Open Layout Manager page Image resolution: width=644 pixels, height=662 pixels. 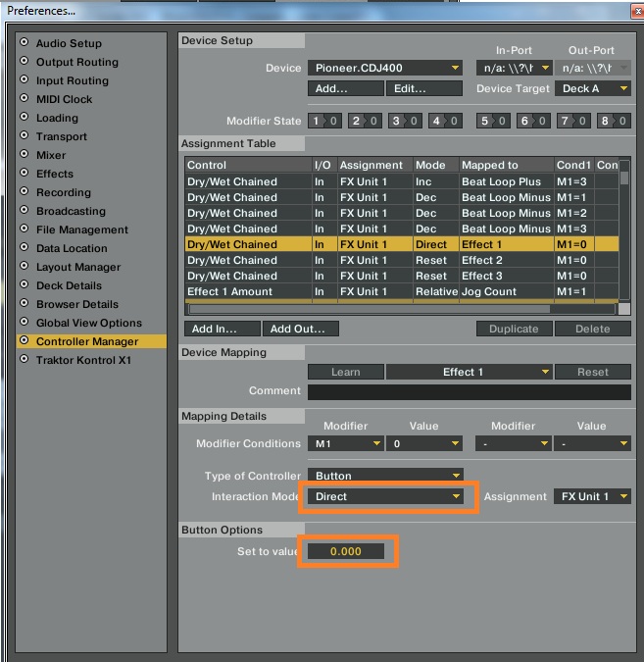tap(78, 267)
